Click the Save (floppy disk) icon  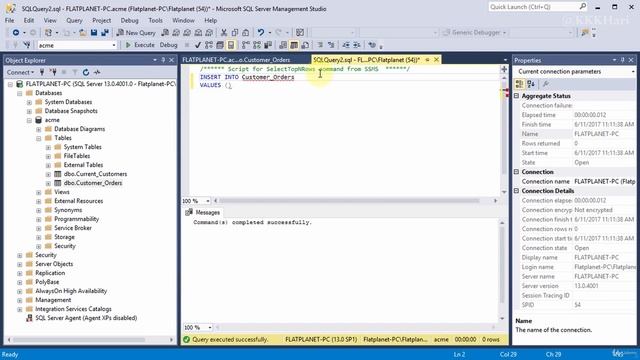pos(94,33)
